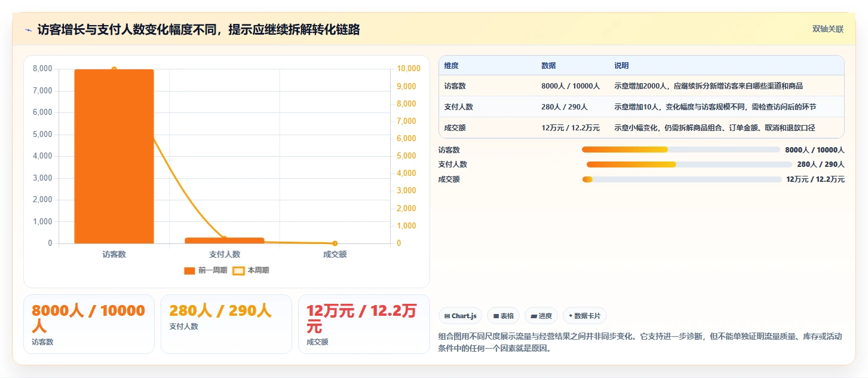This screenshot has width=868, height=378.
Task: Click the 访客数 progress bar
Action: [x=681, y=150]
